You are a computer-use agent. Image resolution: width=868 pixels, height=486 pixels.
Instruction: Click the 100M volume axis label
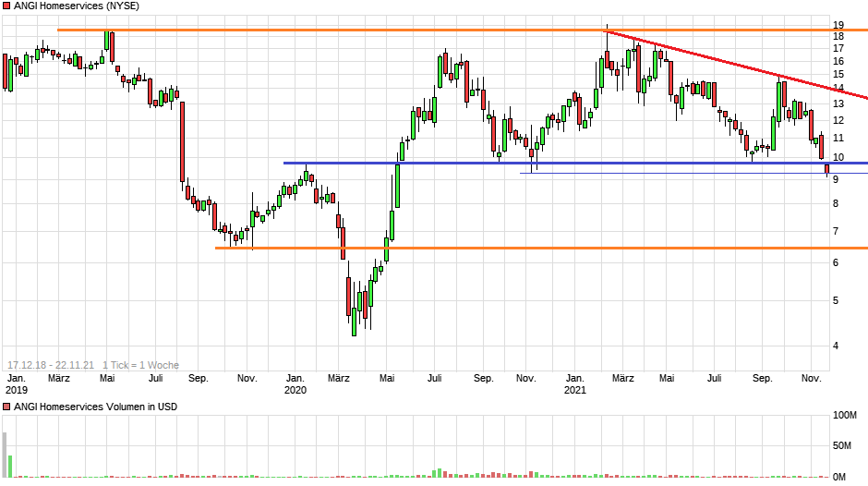tap(846, 416)
